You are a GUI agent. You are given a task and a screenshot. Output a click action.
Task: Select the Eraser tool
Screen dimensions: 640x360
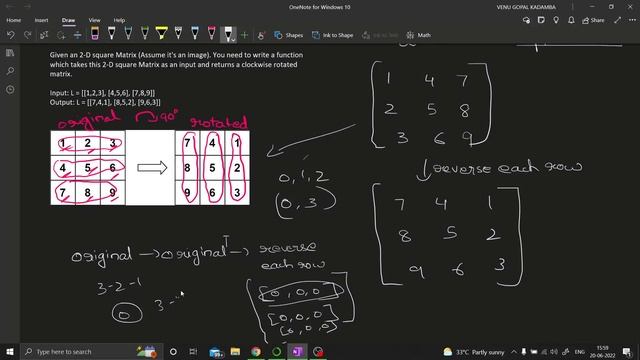pyautogui.click(x=95, y=33)
